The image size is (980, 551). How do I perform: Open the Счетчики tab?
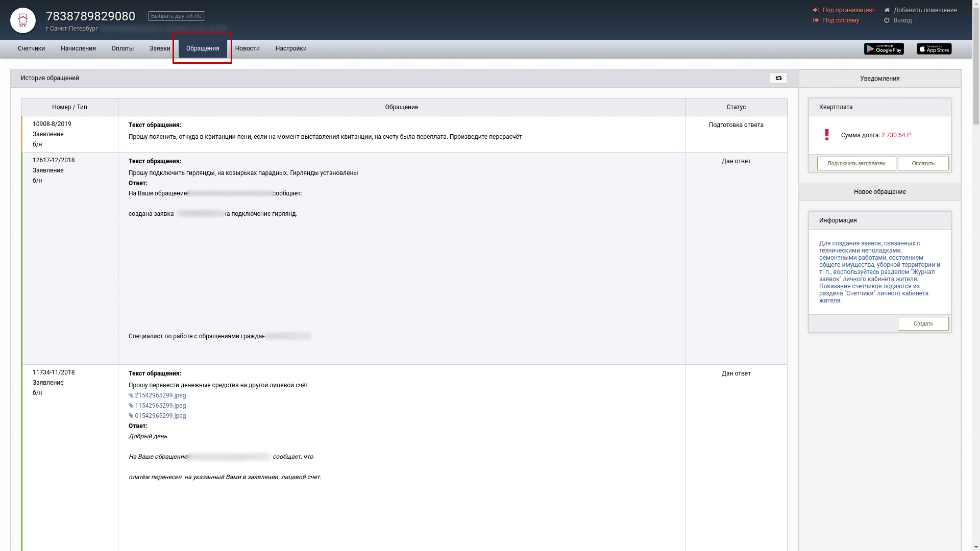pyautogui.click(x=31, y=48)
